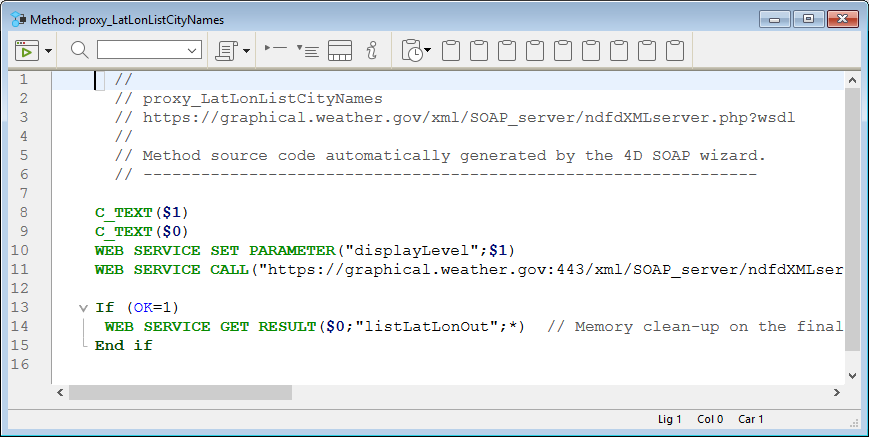This screenshot has height=437, width=869.
Task: Open the execute method dropdown arrow
Action: coord(48,51)
